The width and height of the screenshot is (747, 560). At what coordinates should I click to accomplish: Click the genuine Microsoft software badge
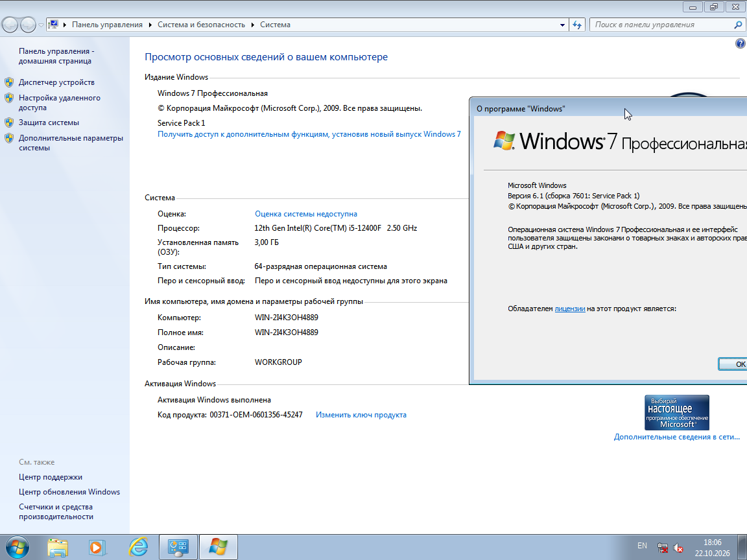(x=676, y=412)
